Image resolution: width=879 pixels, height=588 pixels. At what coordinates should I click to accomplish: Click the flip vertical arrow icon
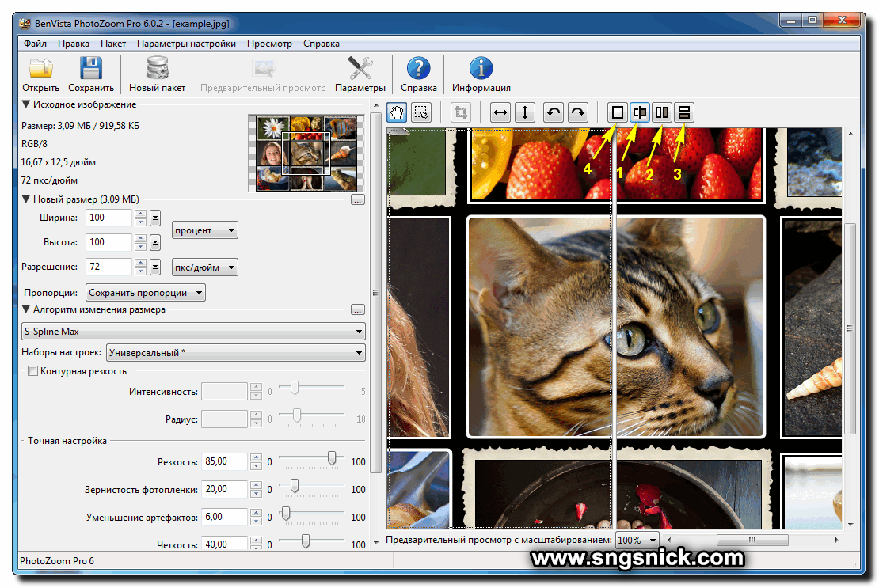tap(524, 112)
